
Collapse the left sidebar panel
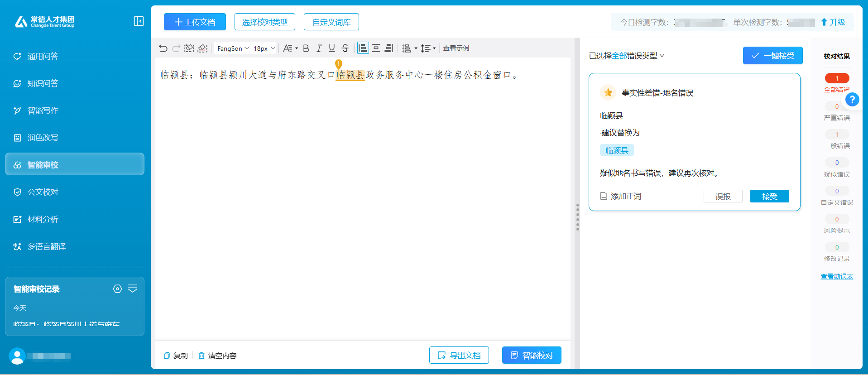coord(139,21)
